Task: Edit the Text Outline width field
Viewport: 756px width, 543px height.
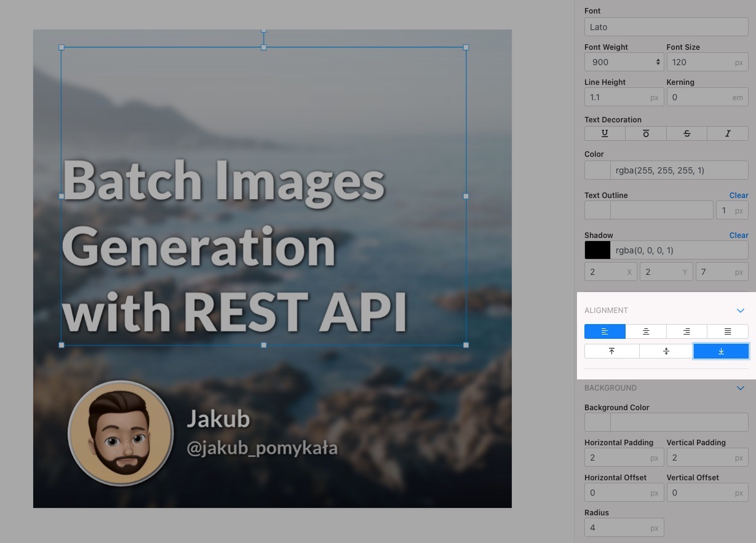Action: click(732, 210)
